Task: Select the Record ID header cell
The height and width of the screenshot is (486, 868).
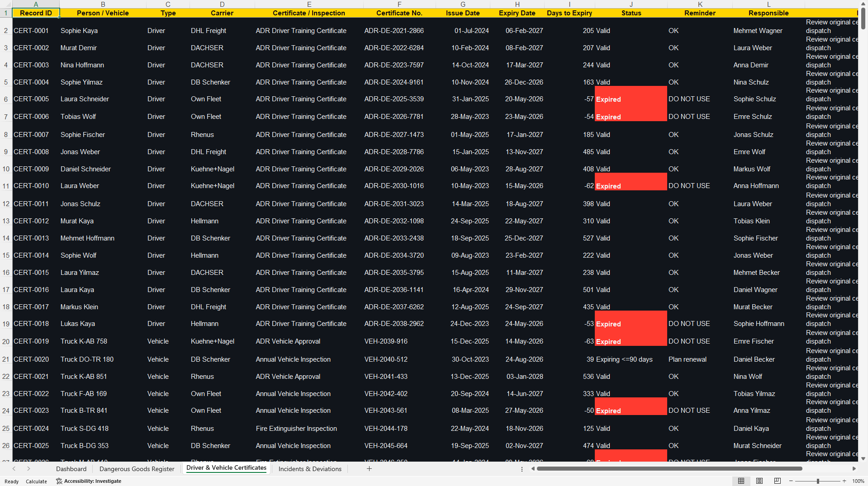Action: click(x=36, y=13)
